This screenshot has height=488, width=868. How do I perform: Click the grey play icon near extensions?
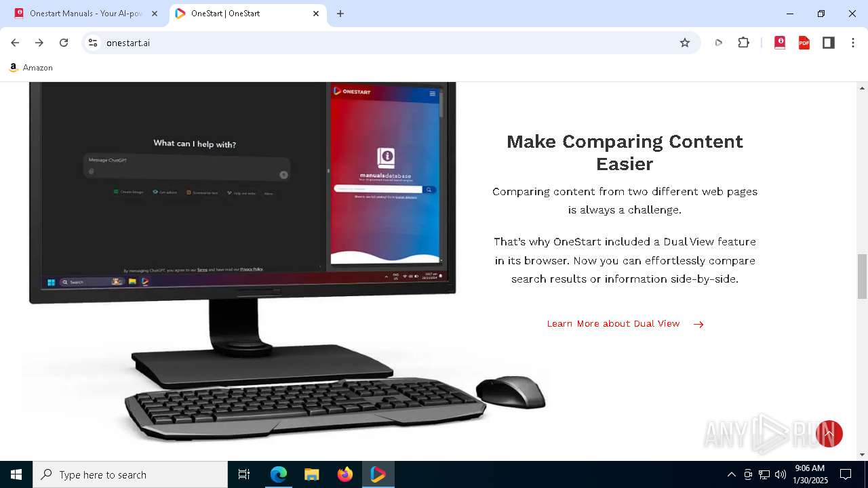(719, 43)
